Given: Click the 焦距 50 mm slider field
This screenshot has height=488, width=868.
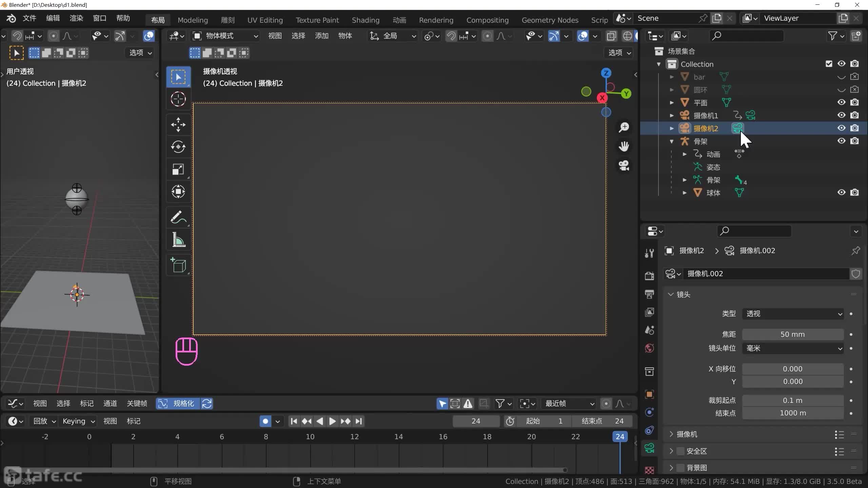Looking at the screenshot, I should click(x=793, y=334).
